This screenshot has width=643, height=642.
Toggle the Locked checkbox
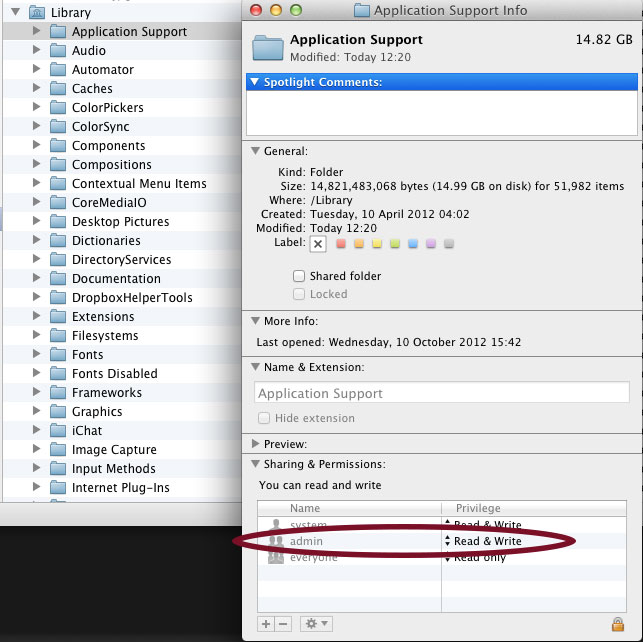299,294
